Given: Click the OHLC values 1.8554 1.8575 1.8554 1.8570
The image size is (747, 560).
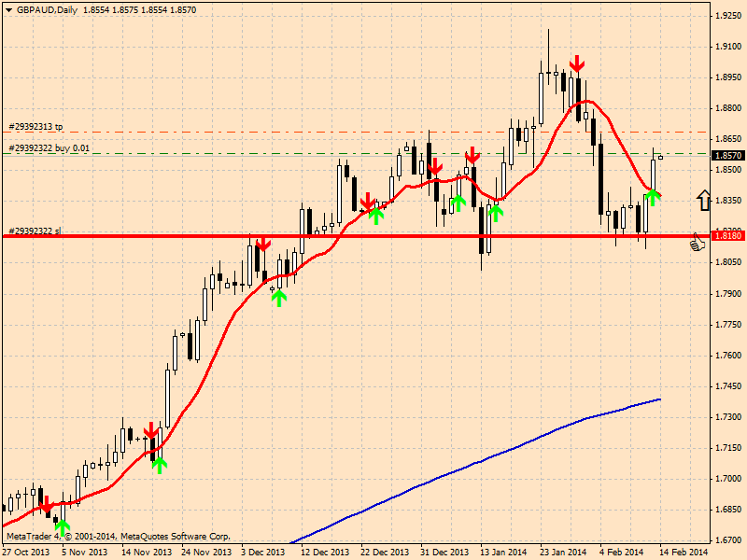Looking at the screenshot, I should pyautogui.click(x=139, y=10).
